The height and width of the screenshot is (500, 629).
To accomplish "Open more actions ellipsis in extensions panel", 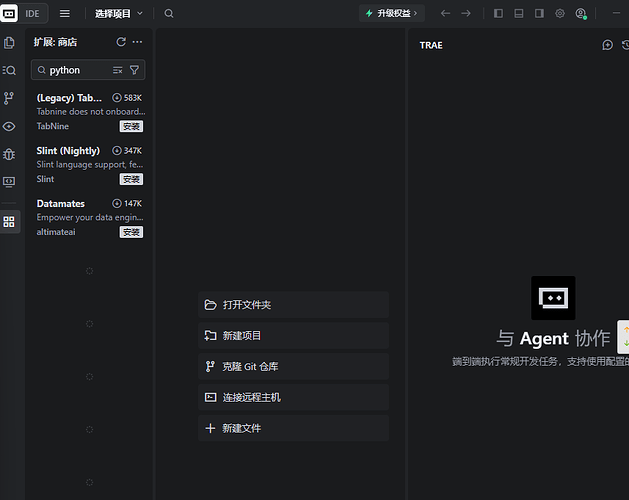I will pyautogui.click(x=137, y=42).
